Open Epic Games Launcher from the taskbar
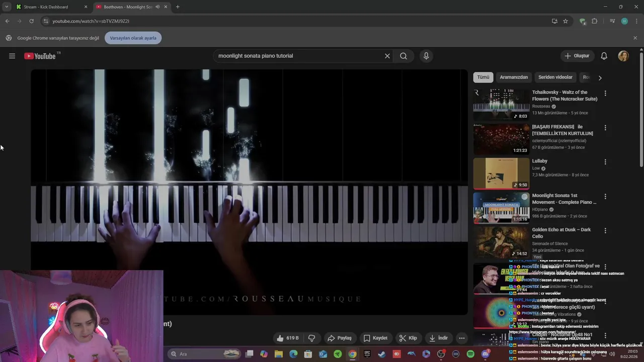Screen dimensions: 644x362 coord(367,354)
